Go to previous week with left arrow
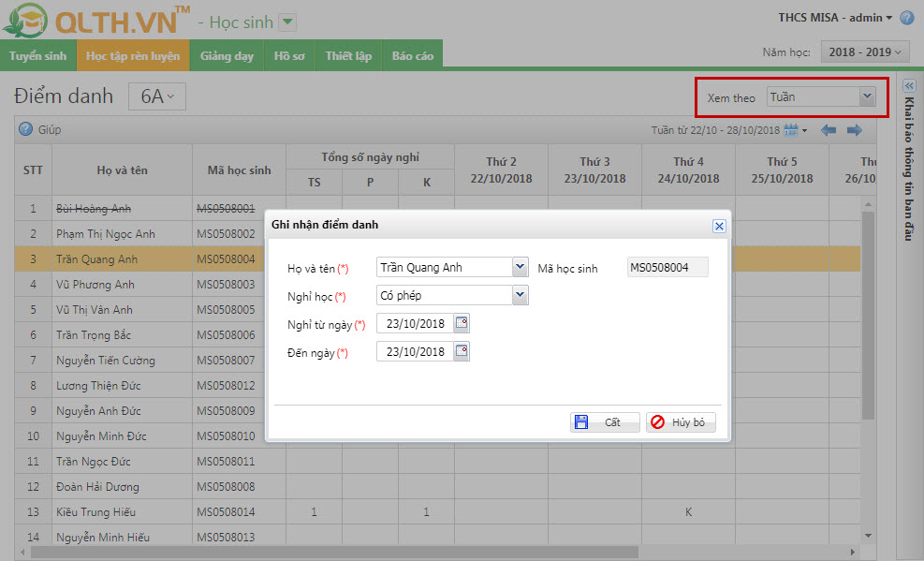924x561 pixels. click(x=829, y=130)
